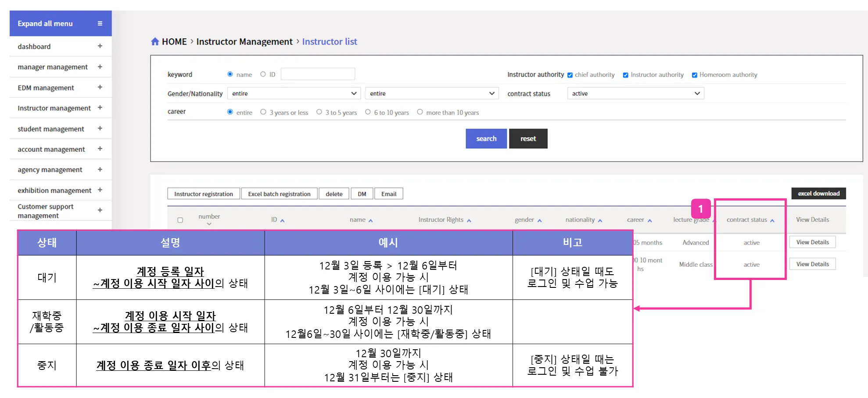The width and height of the screenshot is (868, 398).
Task: Toggle the Homeroom authority checkbox
Action: (x=695, y=75)
